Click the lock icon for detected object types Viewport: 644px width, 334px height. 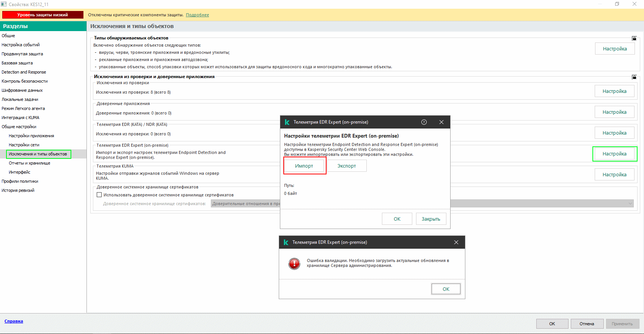(x=634, y=38)
